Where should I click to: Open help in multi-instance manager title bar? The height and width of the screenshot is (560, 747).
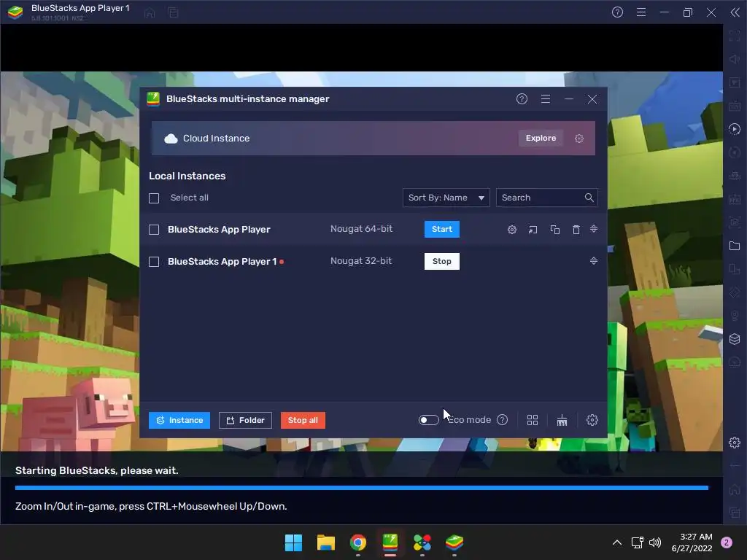pos(522,98)
